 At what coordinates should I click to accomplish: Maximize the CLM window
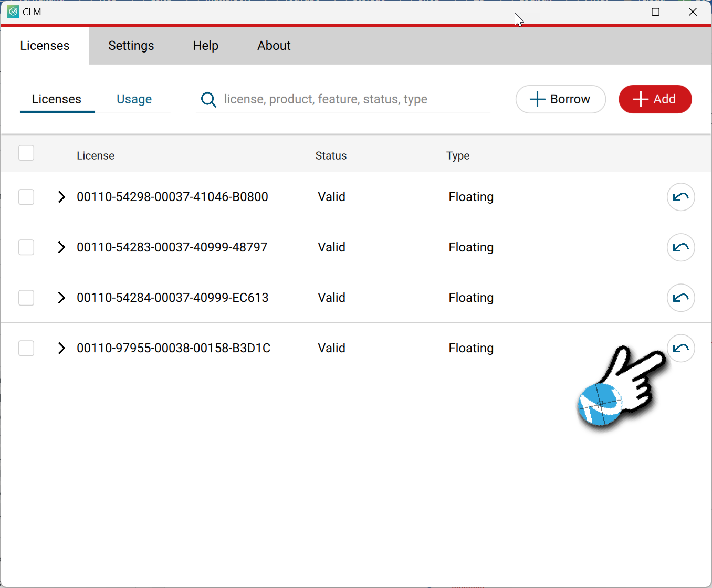point(655,12)
